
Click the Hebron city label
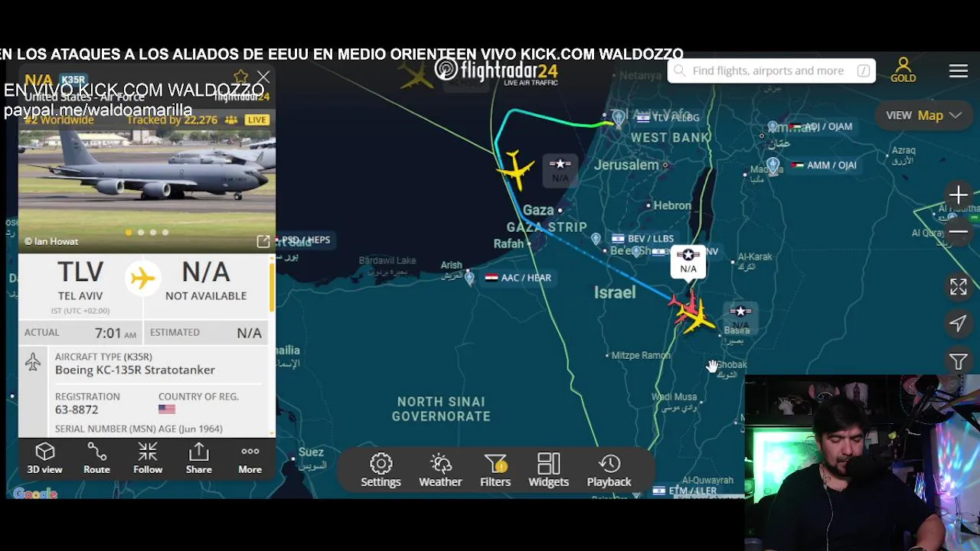pos(672,205)
